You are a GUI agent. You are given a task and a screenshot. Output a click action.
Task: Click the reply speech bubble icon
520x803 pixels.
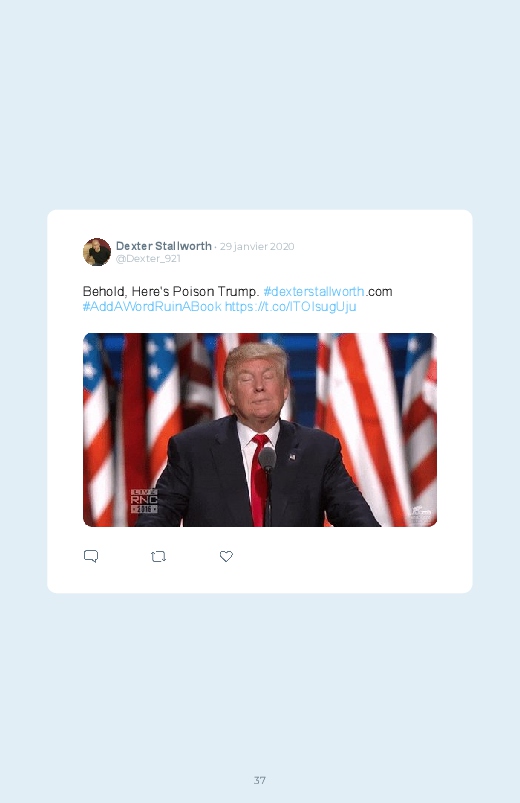coord(91,556)
